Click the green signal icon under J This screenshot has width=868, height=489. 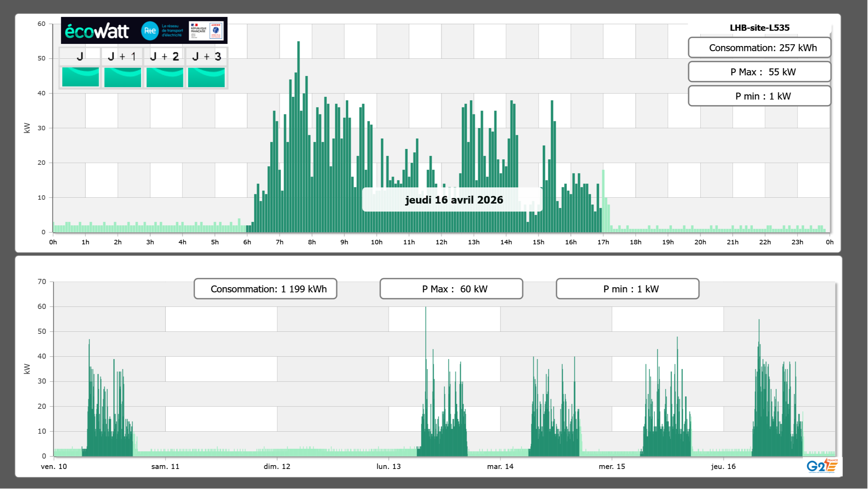click(x=80, y=77)
